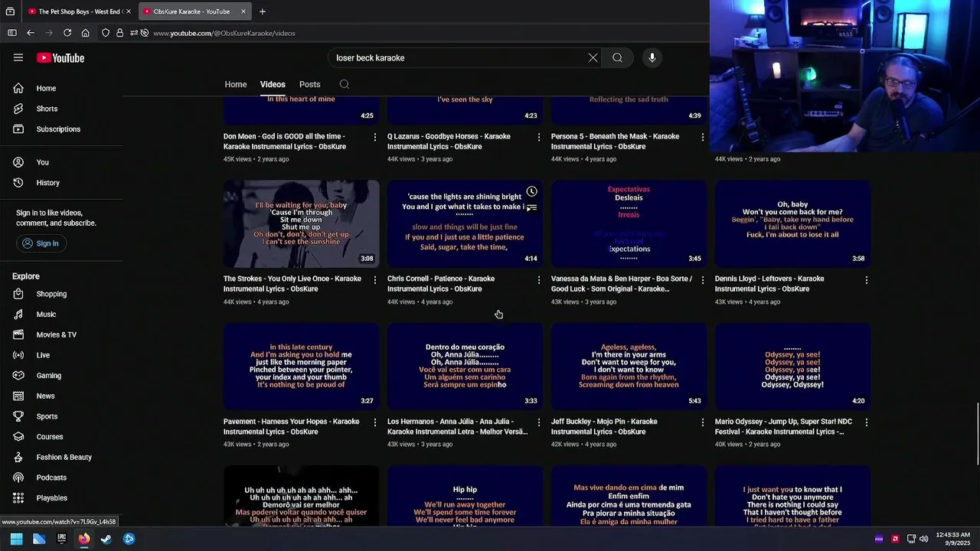This screenshot has height=551, width=980.
Task: Toggle the browser sidebar panel icon
Action: coord(12,33)
